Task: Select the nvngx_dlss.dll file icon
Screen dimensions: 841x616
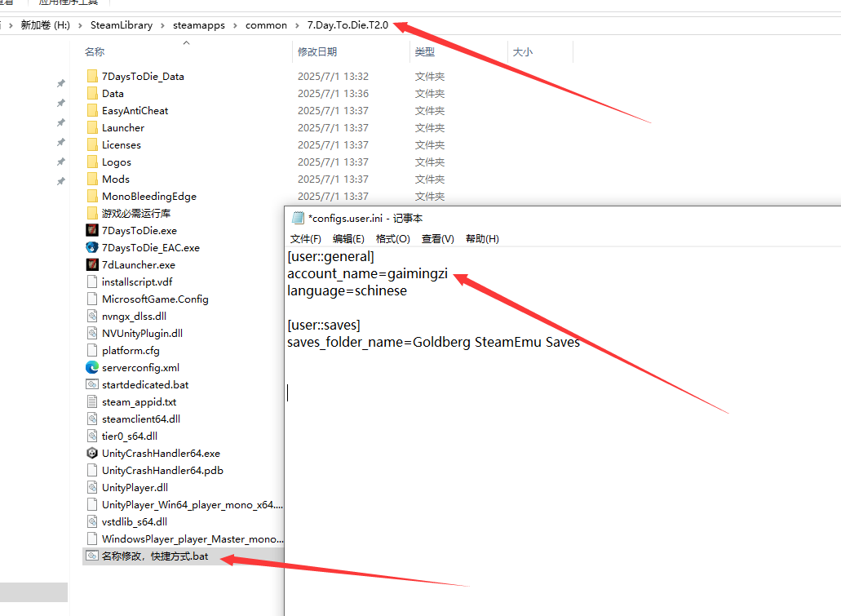Action: (x=92, y=317)
